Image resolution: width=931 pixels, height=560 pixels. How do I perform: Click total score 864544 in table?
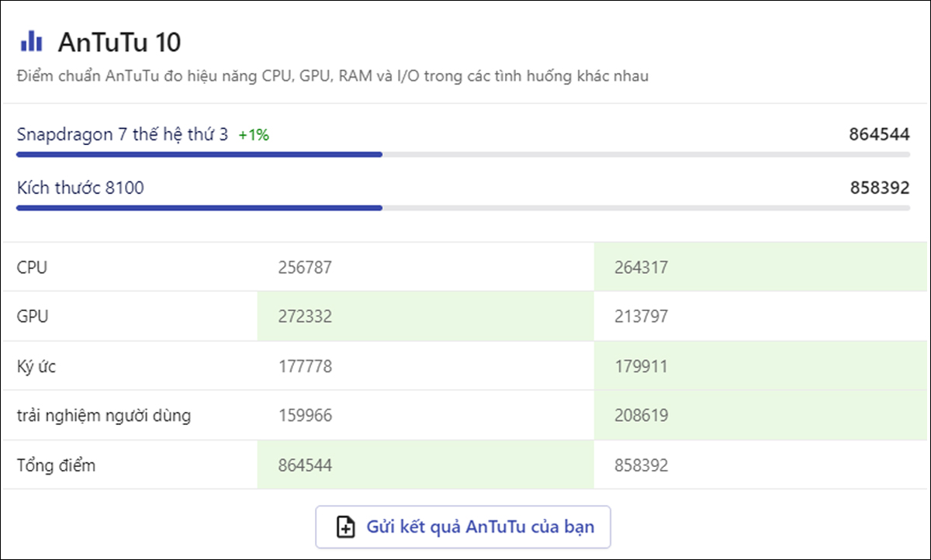[x=305, y=466]
